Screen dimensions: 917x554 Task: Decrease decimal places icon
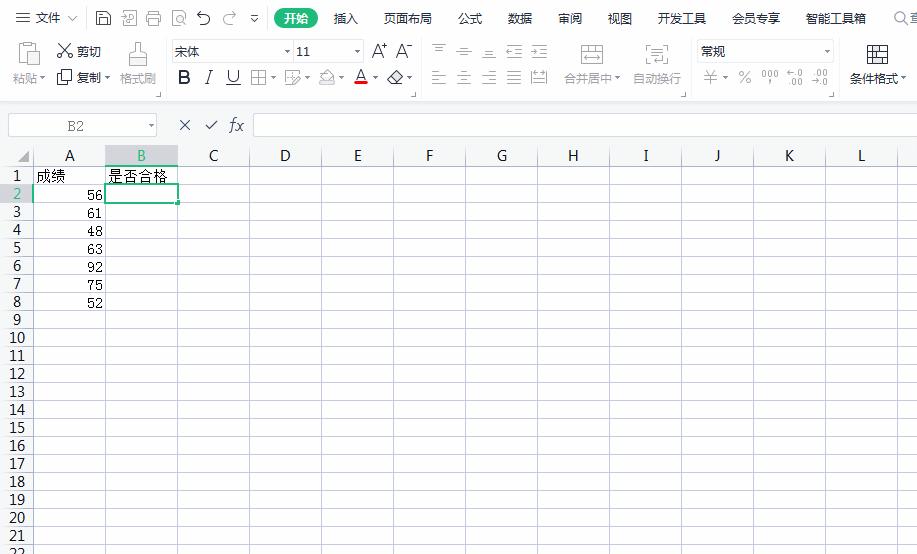tap(820, 77)
